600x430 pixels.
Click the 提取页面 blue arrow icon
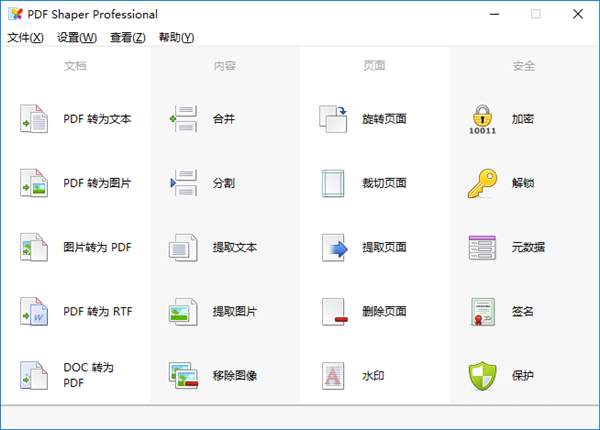[334, 248]
